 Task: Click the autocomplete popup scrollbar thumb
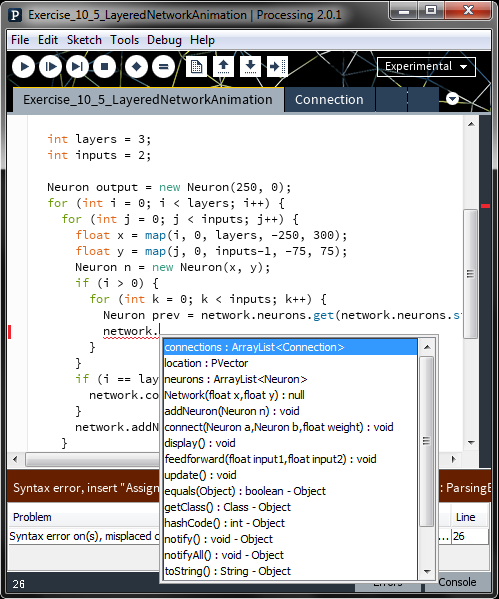tap(427, 441)
